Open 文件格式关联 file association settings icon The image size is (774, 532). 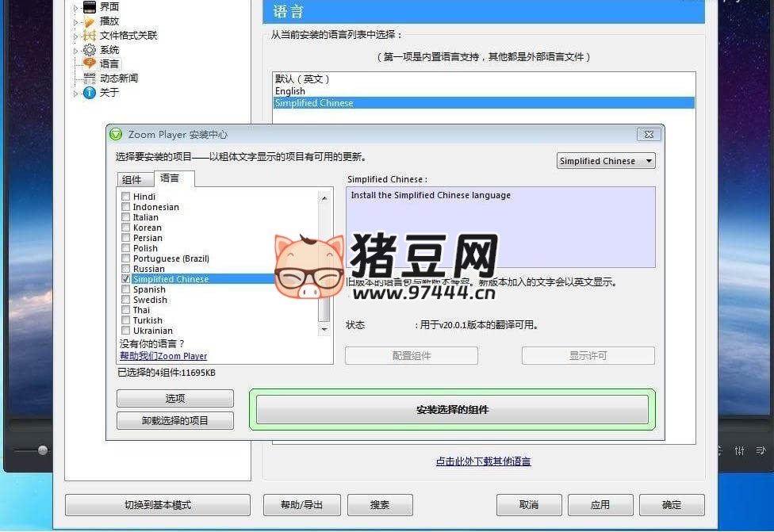(x=90, y=35)
